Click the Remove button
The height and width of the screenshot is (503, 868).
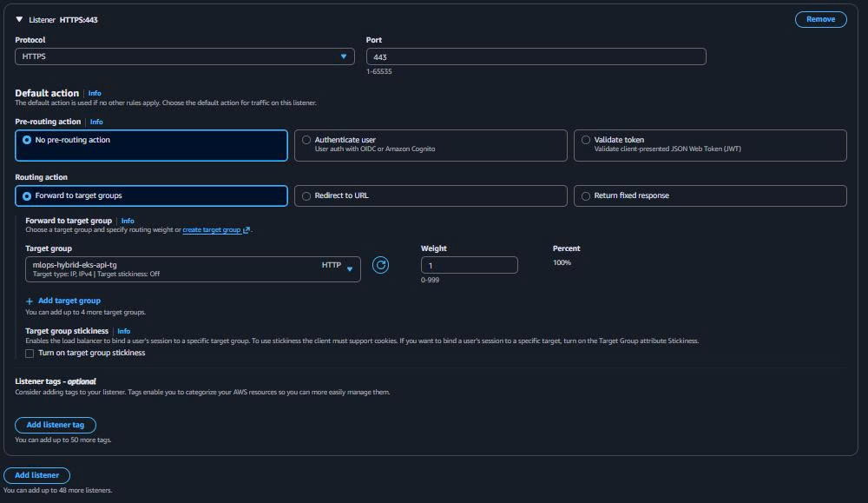(x=819, y=18)
